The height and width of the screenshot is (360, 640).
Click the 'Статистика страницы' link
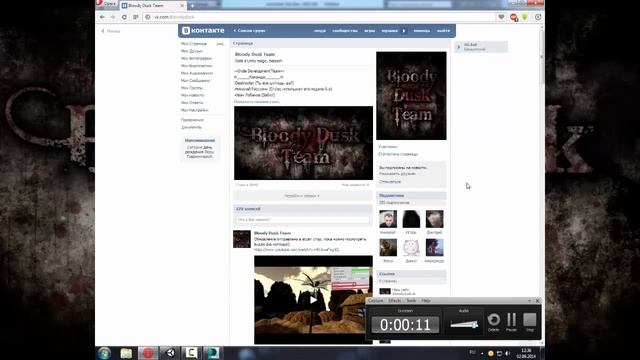click(398, 154)
